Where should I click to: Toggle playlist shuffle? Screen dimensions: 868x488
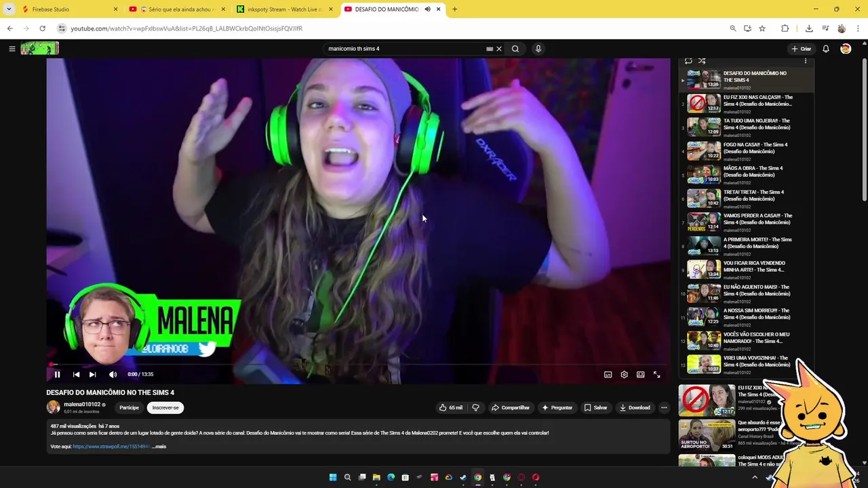702,61
